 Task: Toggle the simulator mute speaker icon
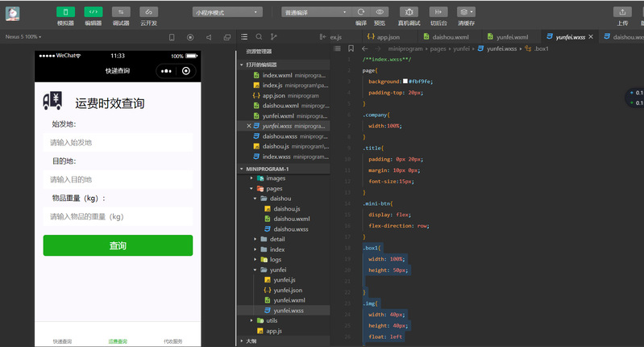(209, 37)
